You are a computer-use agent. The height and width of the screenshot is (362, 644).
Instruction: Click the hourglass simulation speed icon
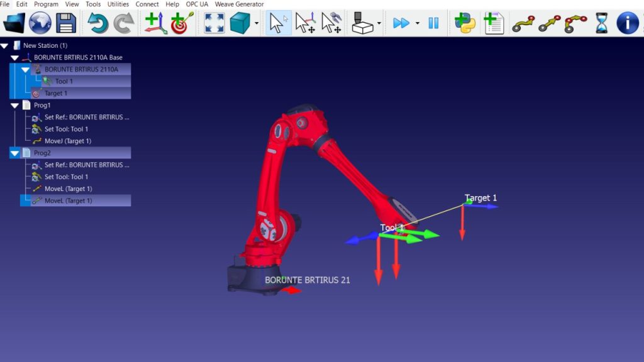click(x=601, y=23)
